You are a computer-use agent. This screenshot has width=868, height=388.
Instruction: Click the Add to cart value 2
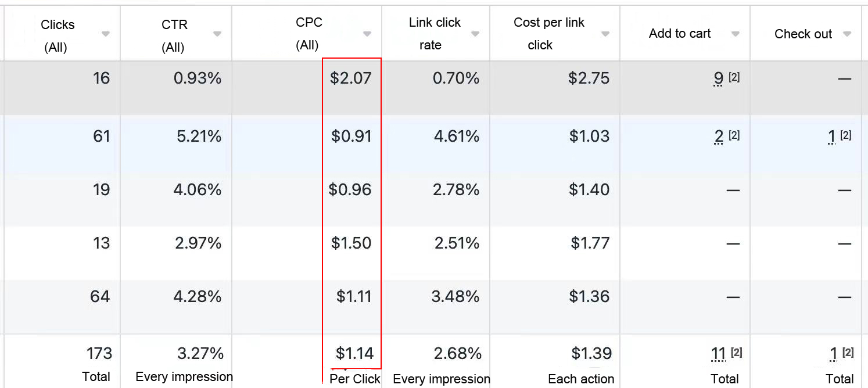click(x=719, y=136)
